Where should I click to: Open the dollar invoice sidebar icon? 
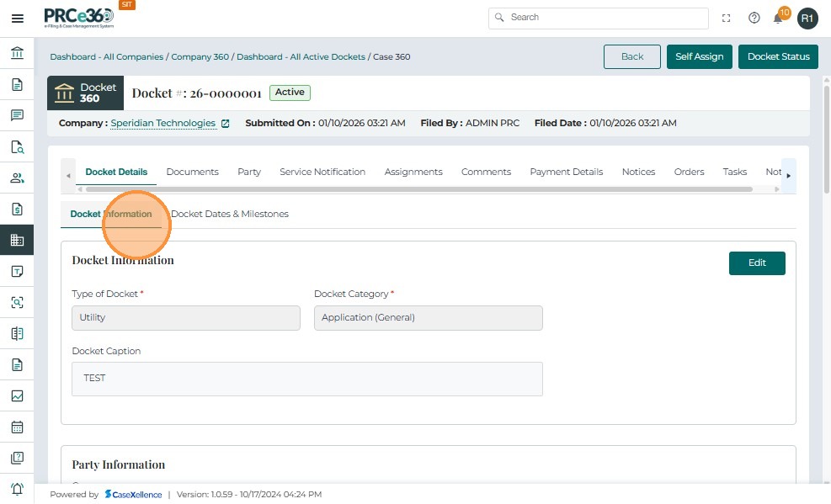[17, 210]
